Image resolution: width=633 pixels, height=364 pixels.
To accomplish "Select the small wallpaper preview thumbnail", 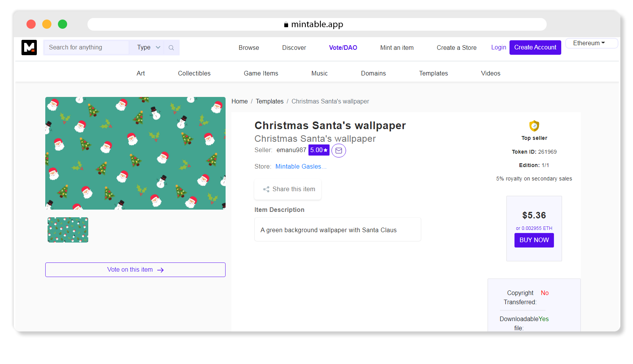I will pyautogui.click(x=68, y=230).
